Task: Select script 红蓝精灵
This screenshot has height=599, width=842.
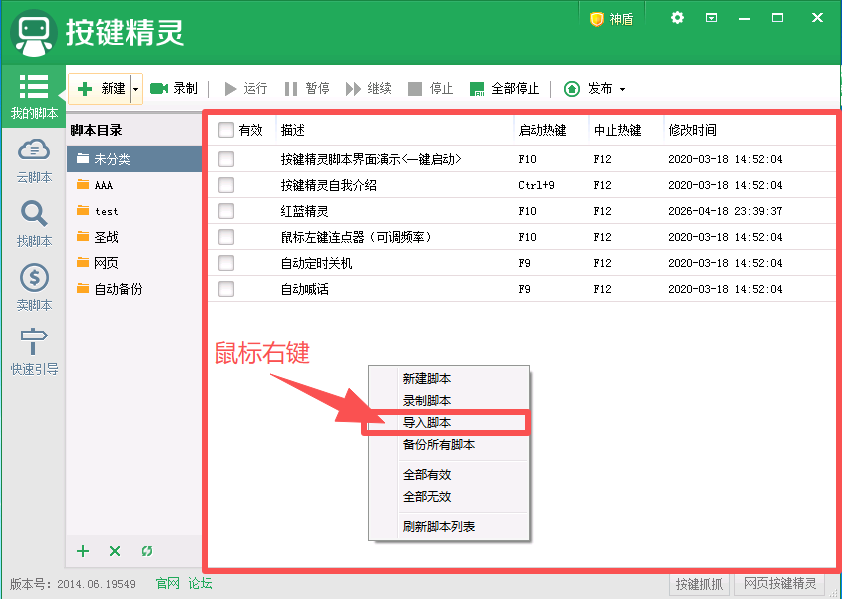Action: pyautogui.click(x=304, y=211)
